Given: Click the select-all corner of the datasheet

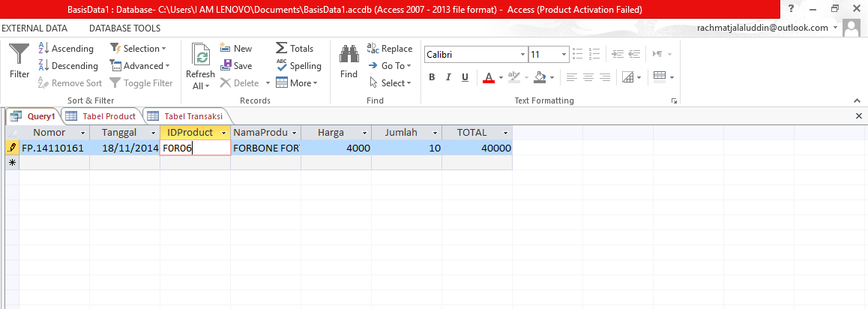Looking at the screenshot, I should [x=12, y=133].
